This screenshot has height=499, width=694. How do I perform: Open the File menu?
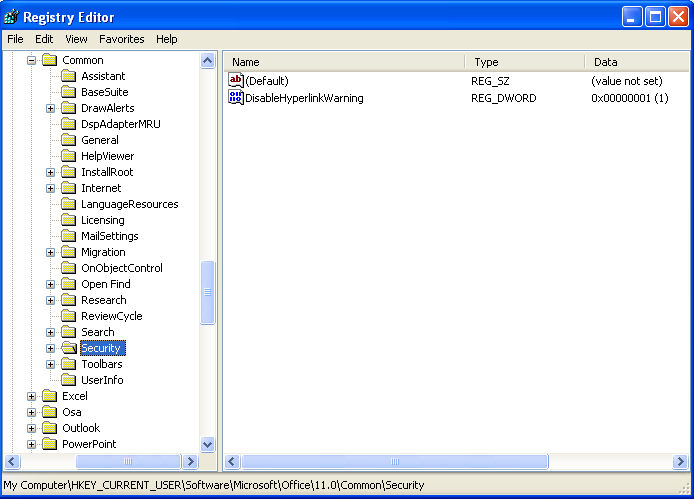pos(15,39)
